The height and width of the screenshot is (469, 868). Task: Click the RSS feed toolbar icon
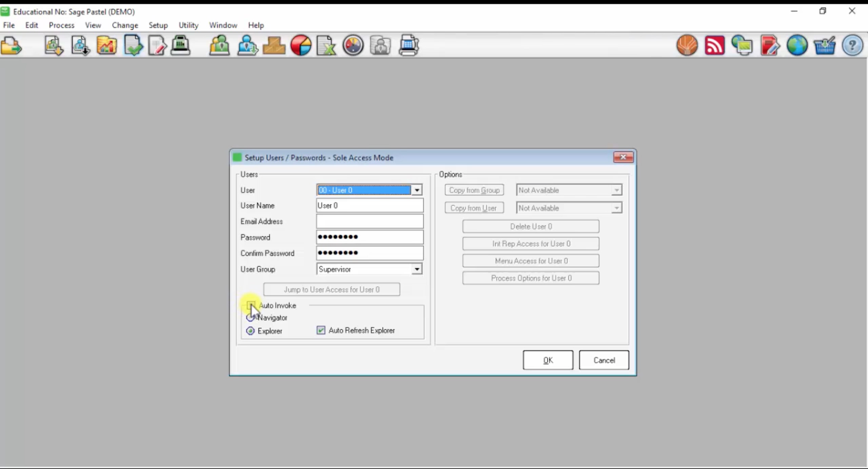(715, 45)
